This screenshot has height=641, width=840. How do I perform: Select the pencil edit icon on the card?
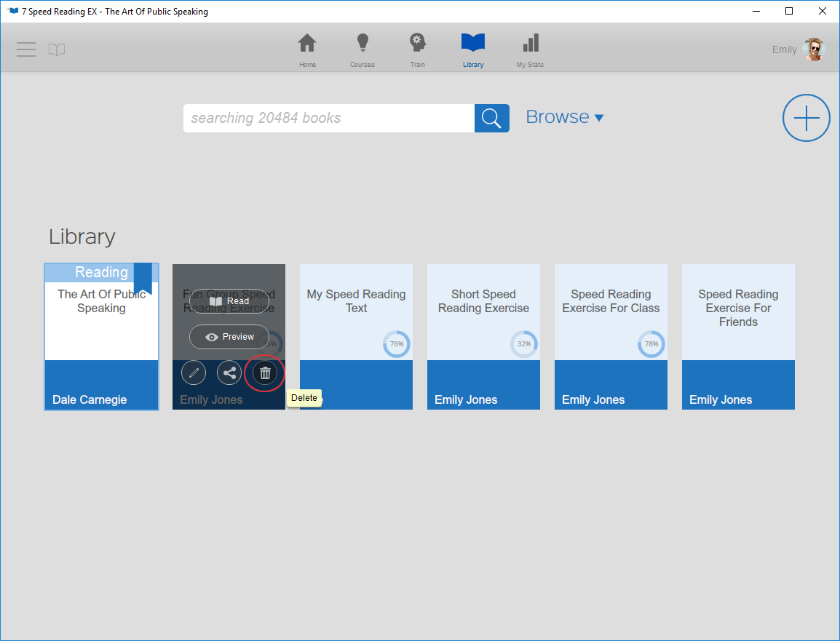pyautogui.click(x=194, y=373)
